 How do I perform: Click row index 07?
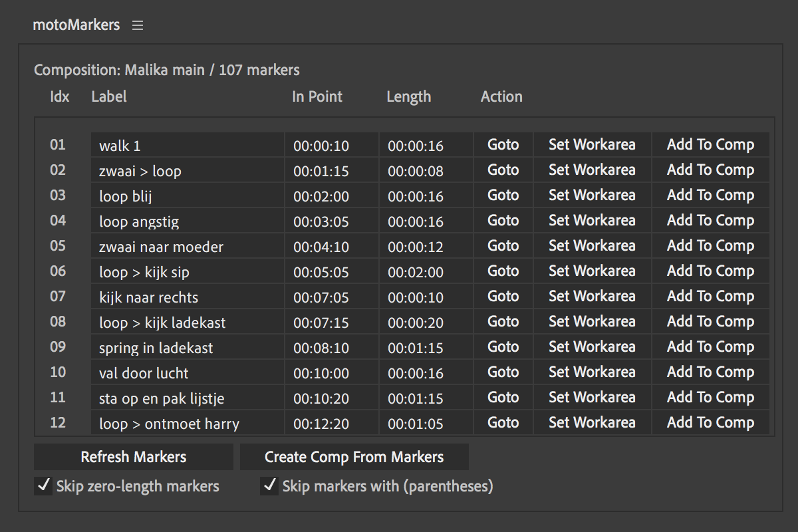click(x=58, y=296)
